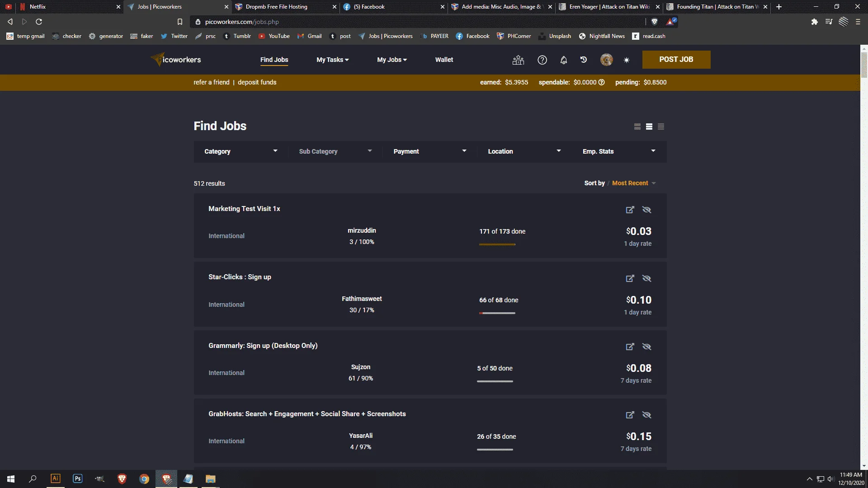This screenshot has height=488, width=868.
Task: Click the browser address bar URL
Action: click(x=242, y=22)
